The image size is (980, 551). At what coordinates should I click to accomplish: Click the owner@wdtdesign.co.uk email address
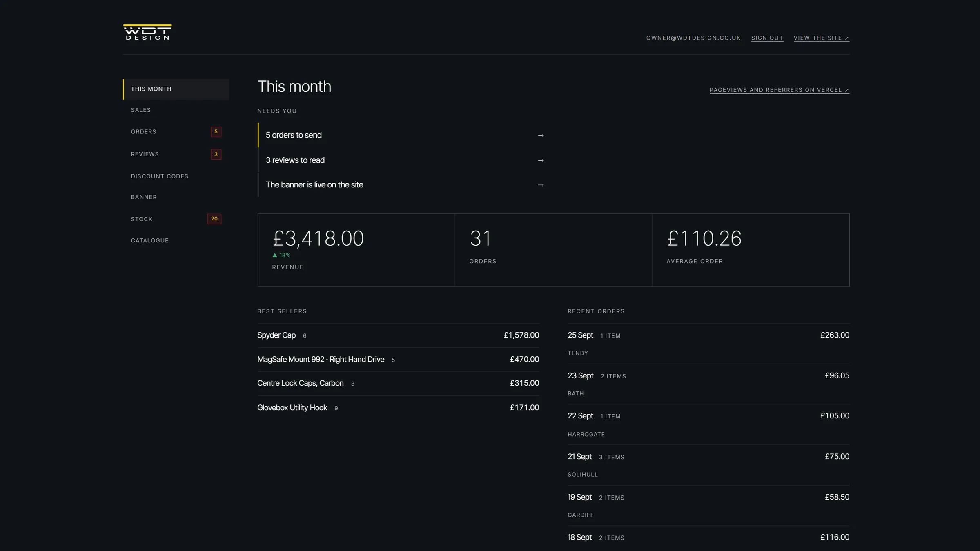(693, 38)
